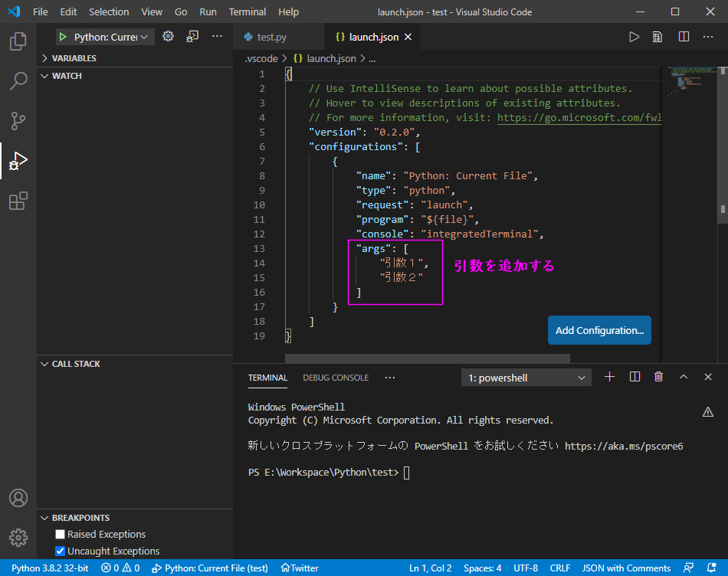Open the Run menu
728x576 pixels.
click(x=208, y=11)
